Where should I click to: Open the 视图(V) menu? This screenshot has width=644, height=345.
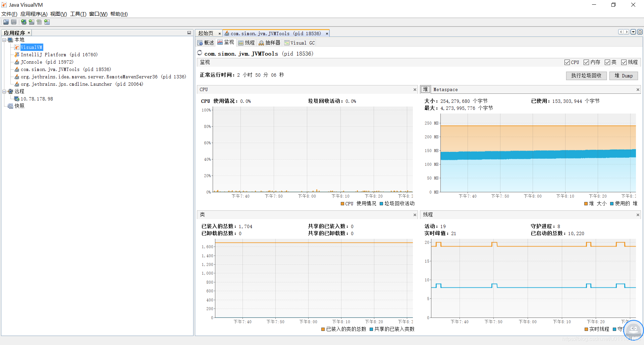pos(59,14)
